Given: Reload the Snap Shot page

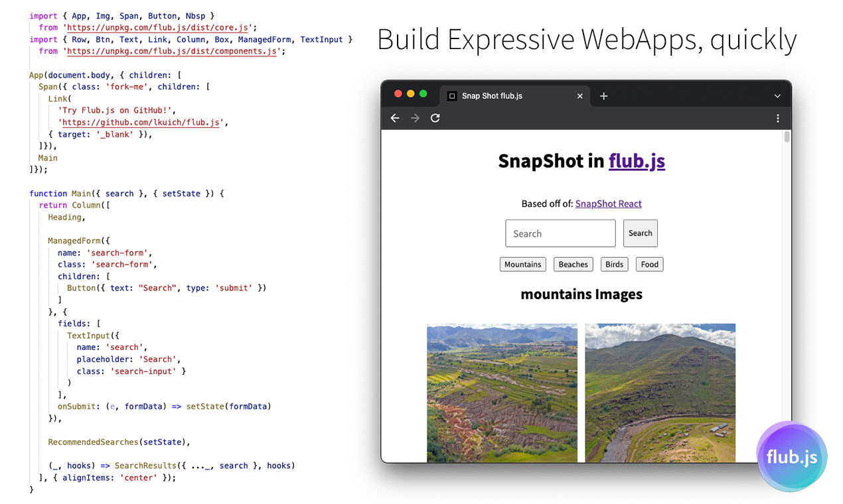Looking at the screenshot, I should pyautogui.click(x=435, y=117).
